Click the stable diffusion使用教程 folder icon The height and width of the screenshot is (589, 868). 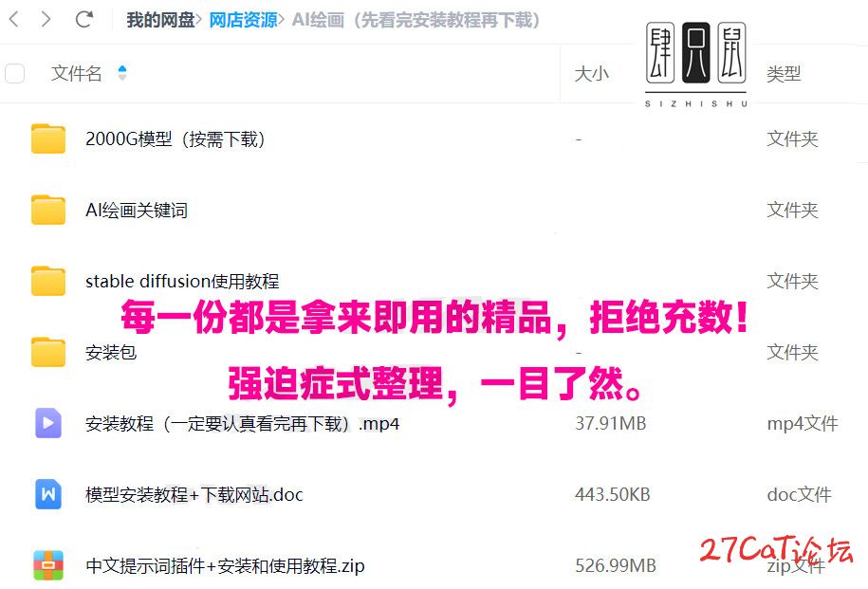48,281
